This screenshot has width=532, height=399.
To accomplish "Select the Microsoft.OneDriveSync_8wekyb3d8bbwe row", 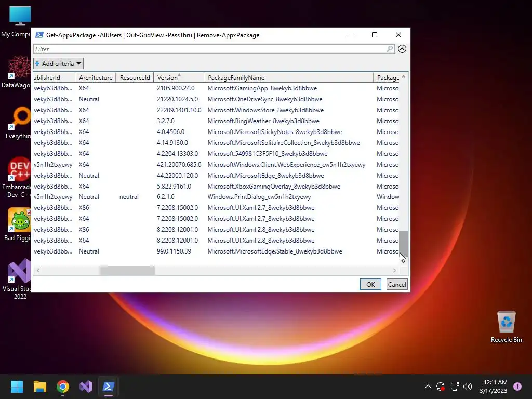I will coord(216,99).
